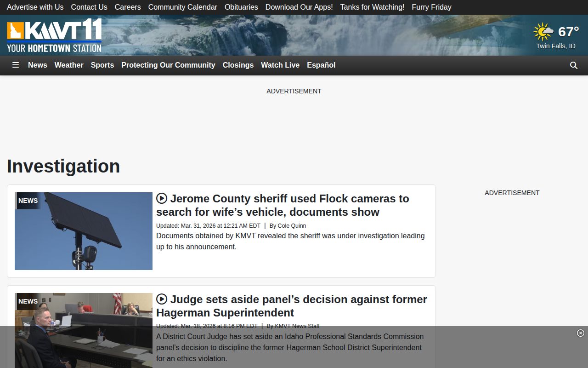
Task: Select Protecting Our Community in navigation
Action: click(168, 65)
